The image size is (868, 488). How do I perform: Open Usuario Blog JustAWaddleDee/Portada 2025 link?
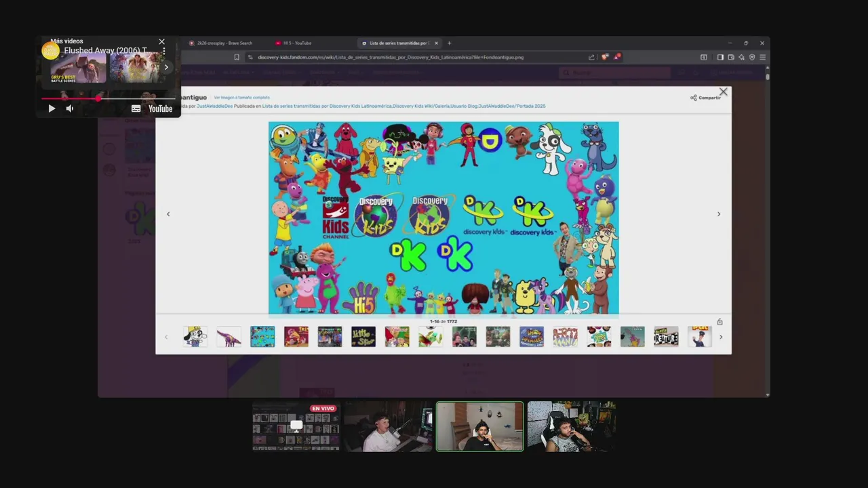click(498, 106)
